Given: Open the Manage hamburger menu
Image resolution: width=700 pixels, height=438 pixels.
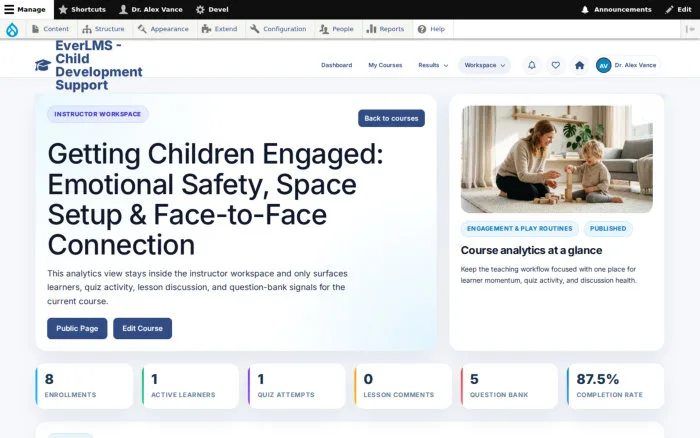Looking at the screenshot, I should click(x=25, y=9).
